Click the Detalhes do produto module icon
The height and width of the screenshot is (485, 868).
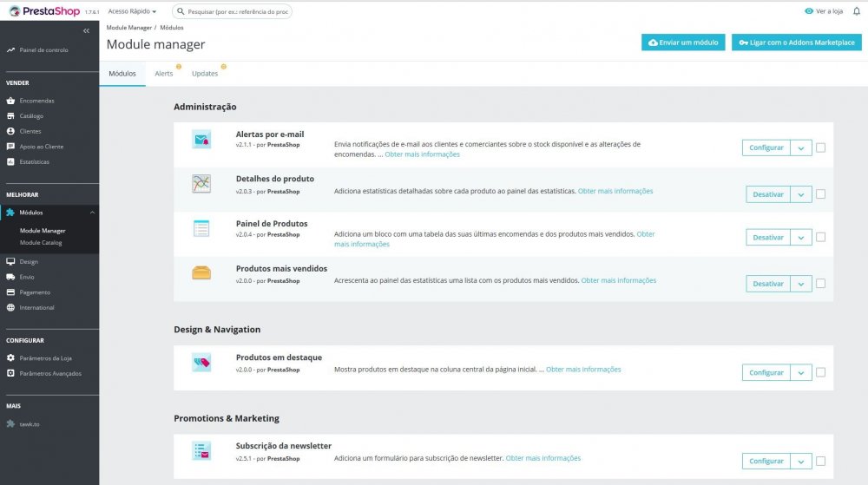coord(201,184)
